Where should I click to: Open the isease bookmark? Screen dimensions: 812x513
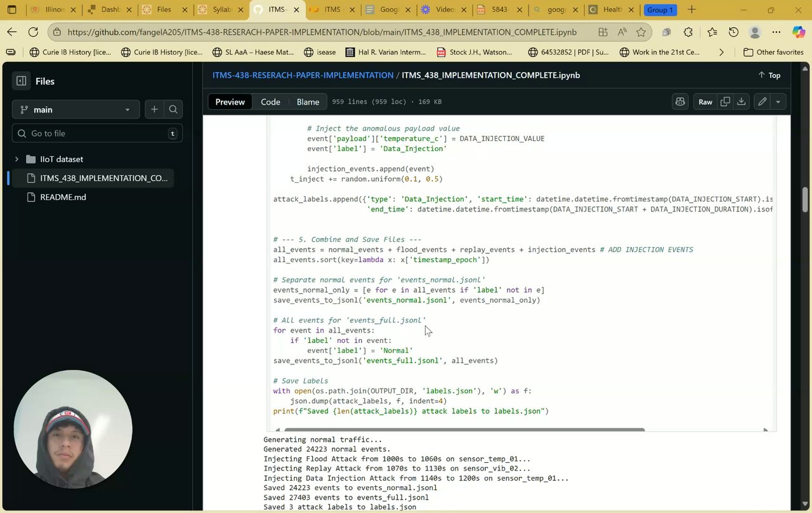tap(320, 52)
